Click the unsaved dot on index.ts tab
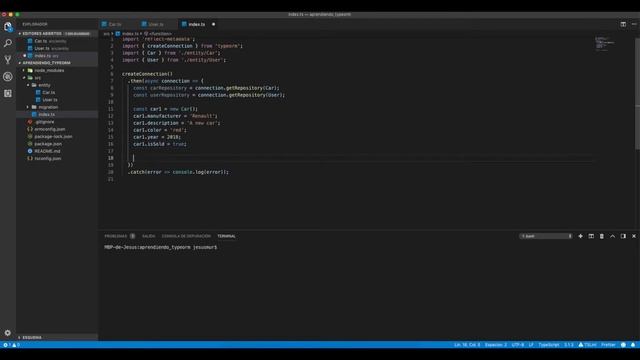This screenshot has height=360, width=640. [x=213, y=24]
